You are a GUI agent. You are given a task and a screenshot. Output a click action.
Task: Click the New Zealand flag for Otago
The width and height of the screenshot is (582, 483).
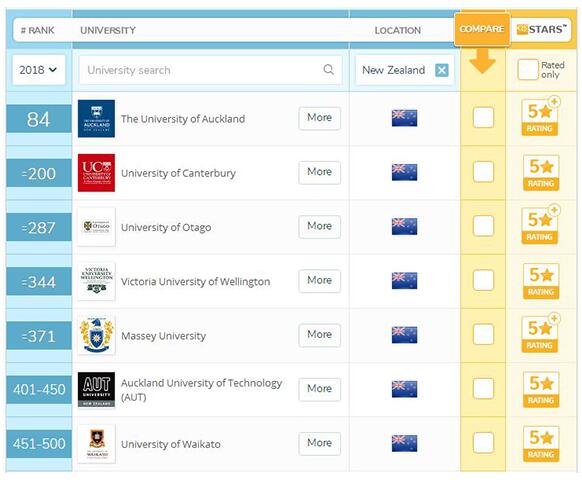405,226
